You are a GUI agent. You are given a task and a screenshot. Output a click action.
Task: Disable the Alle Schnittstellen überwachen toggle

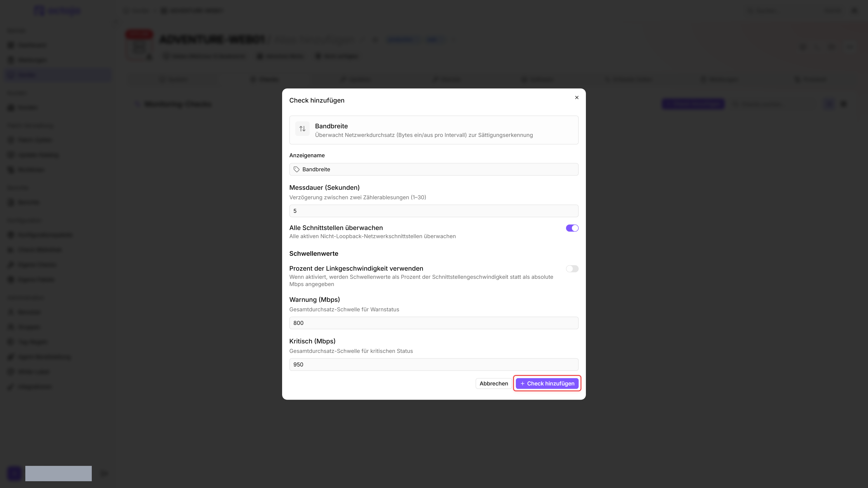(x=572, y=228)
